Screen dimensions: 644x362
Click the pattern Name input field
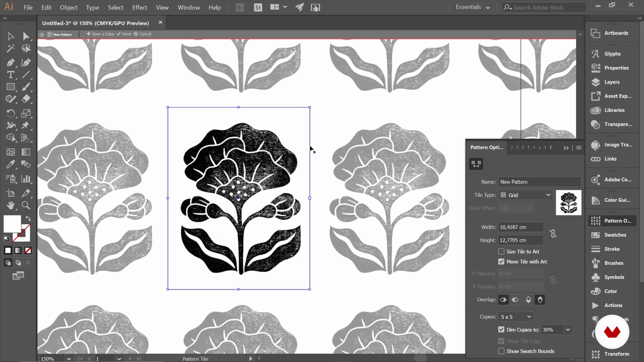[x=539, y=182]
